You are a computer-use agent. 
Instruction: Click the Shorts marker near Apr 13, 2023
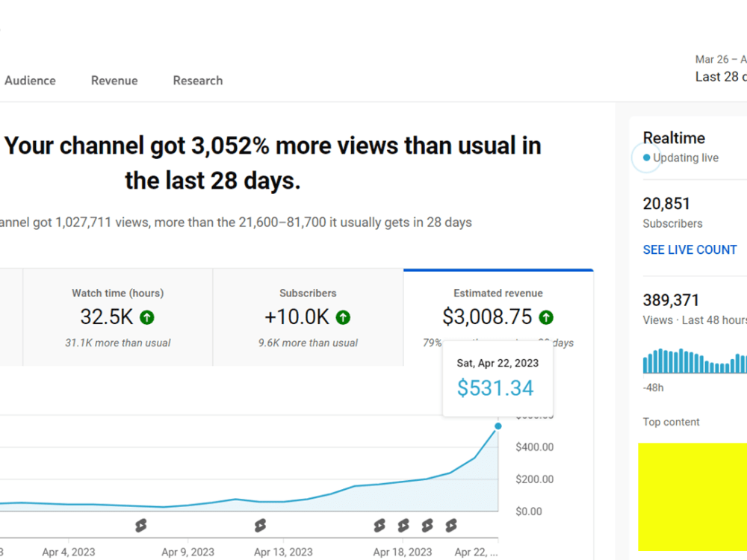pyautogui.click(x=260, y=526)
